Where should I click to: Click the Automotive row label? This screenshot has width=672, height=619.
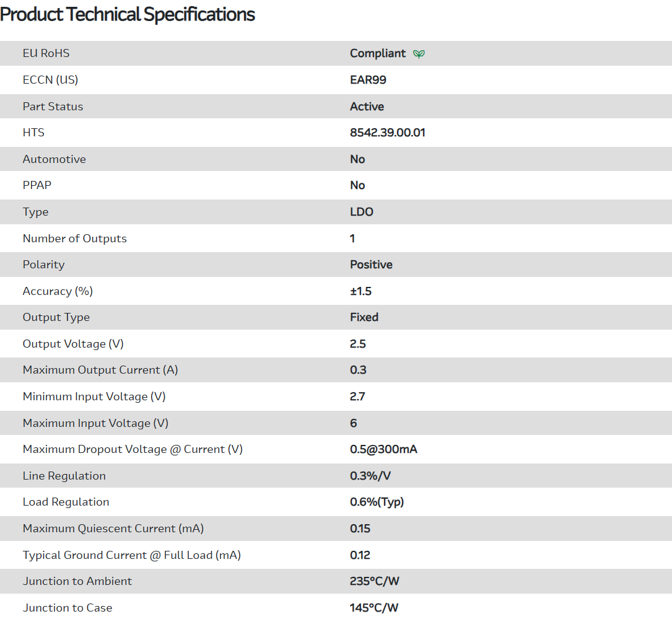point(55,159)
